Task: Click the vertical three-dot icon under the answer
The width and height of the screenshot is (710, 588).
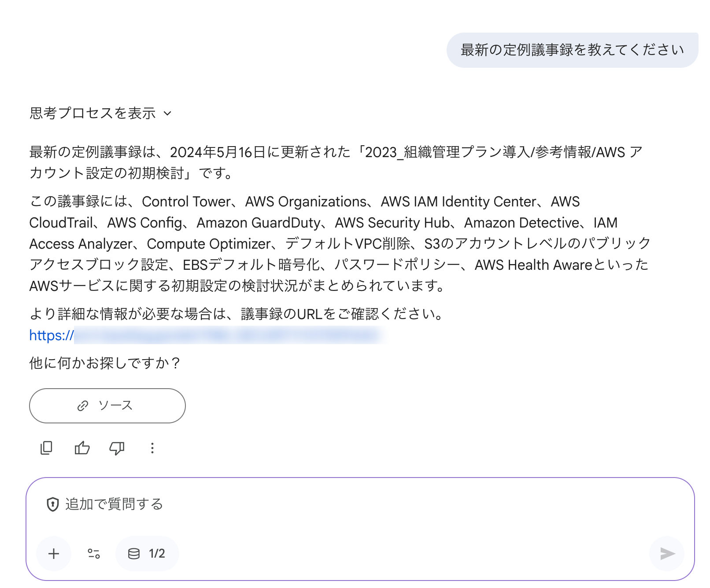Action: click(152, 448)
